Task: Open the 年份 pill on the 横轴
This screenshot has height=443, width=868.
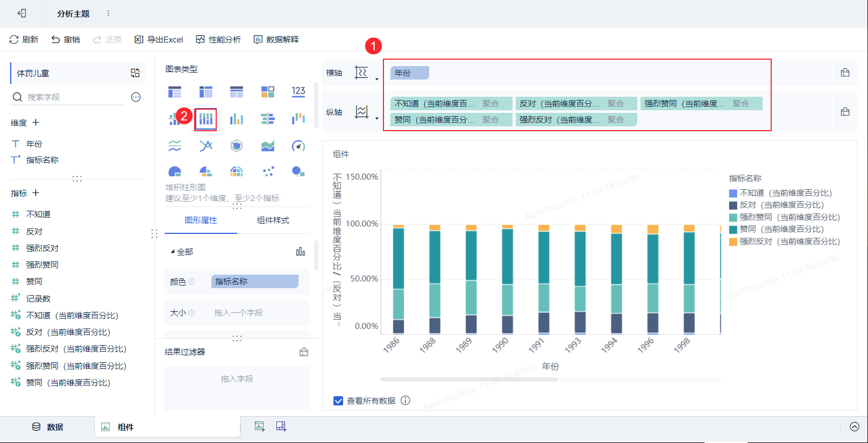Action: click(410, 73)
